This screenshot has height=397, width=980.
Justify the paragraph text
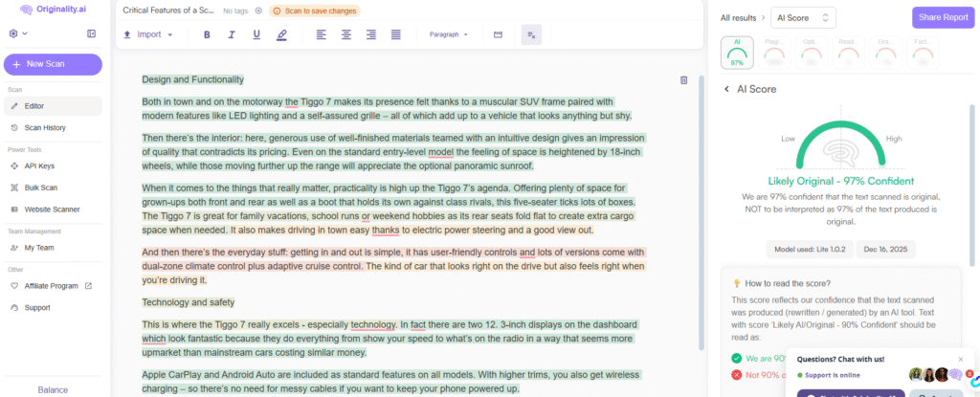click(x=396, y=34)
